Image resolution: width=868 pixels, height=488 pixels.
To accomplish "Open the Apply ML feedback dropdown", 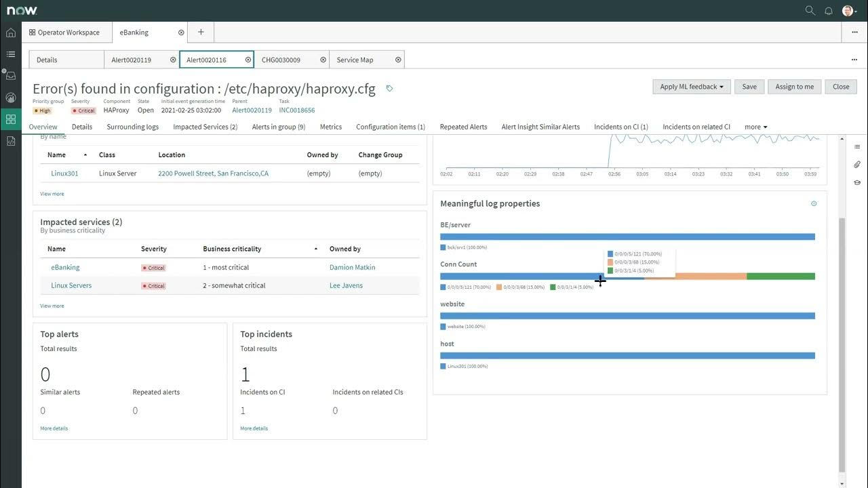I will tap(691, 87).
